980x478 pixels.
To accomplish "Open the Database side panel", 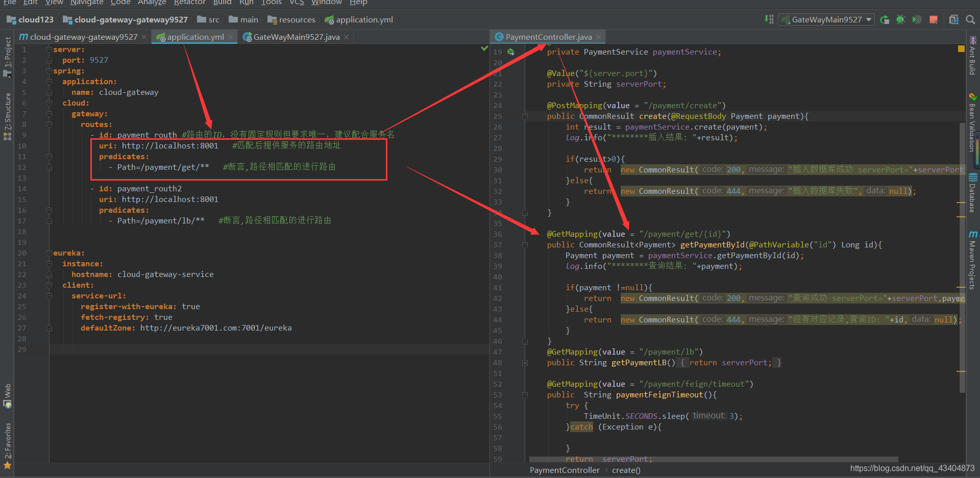I will [973, 193].
